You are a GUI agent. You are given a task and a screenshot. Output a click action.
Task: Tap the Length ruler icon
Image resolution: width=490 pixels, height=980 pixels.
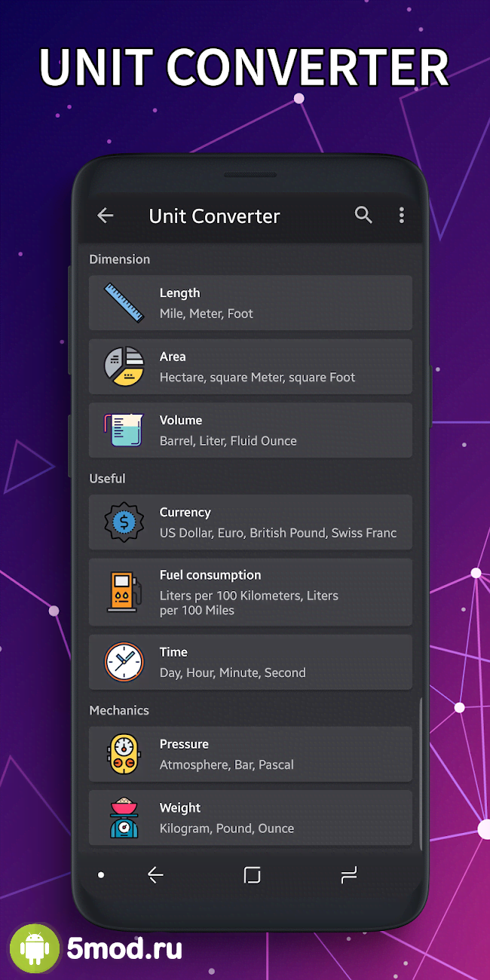pyautogui.click(x=124, y=303)
